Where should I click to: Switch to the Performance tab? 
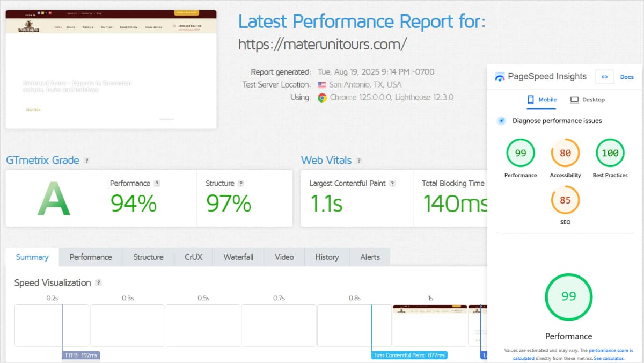tap(91, 257)
